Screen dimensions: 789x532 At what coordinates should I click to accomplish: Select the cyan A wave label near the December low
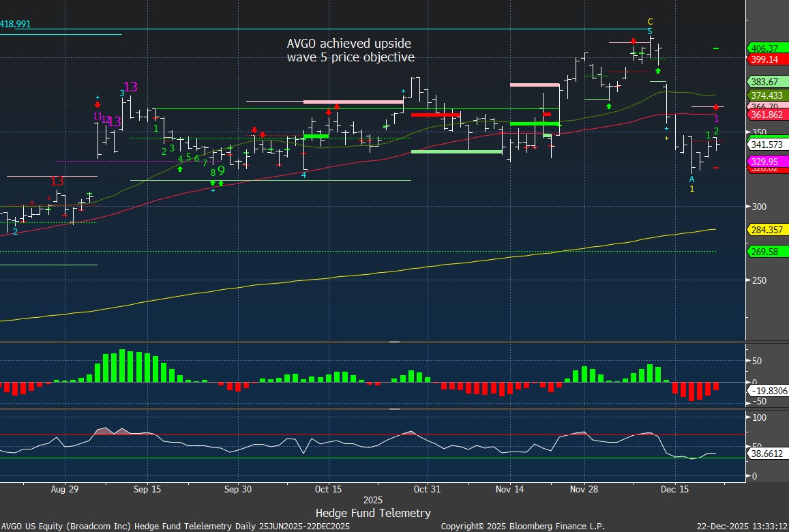691,179
